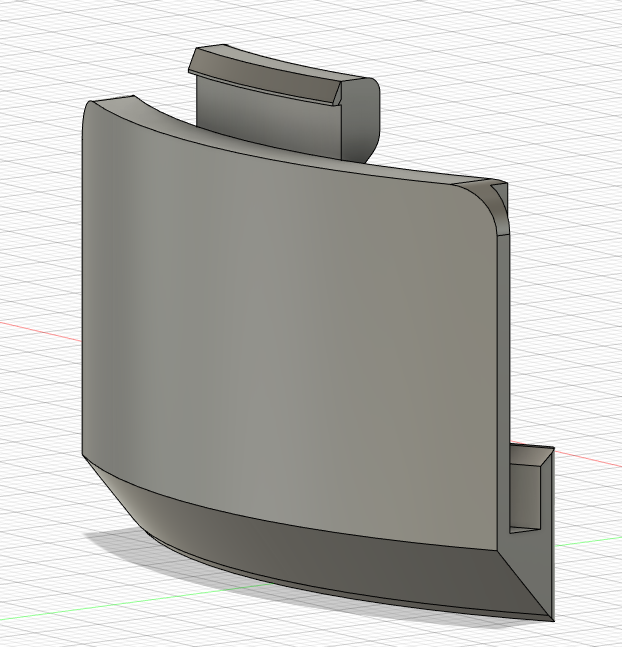The width and height of the screenshot is (622, 647).
Task: Select the small angled chamfer at the bottom-left corner
Action: coord(114,495)
